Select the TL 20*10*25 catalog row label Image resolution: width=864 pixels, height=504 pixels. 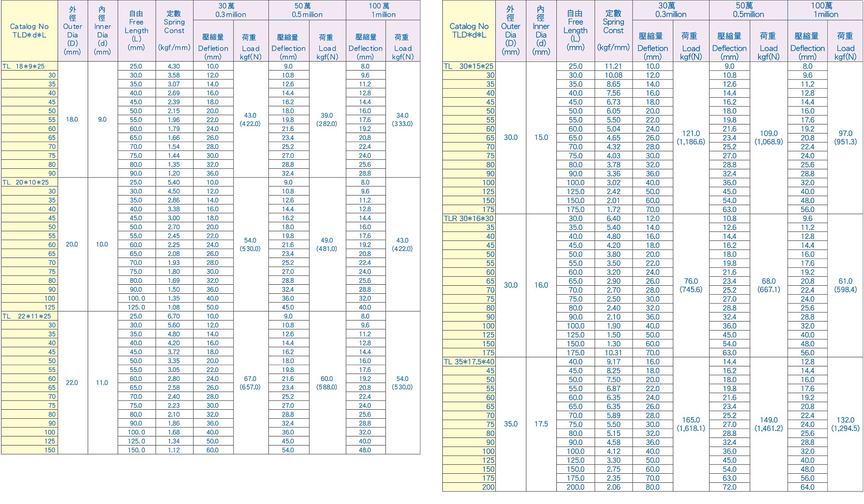point(29,182)
